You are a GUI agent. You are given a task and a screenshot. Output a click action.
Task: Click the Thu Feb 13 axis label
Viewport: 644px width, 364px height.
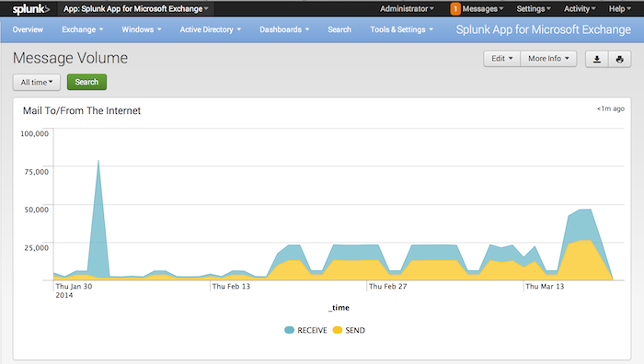coord(231,287)
